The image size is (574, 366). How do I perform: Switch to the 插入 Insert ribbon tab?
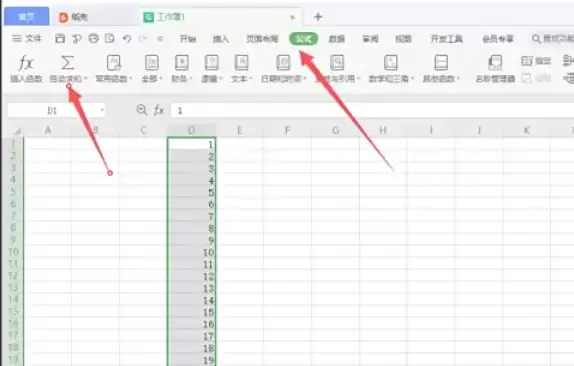click(221, 38)
